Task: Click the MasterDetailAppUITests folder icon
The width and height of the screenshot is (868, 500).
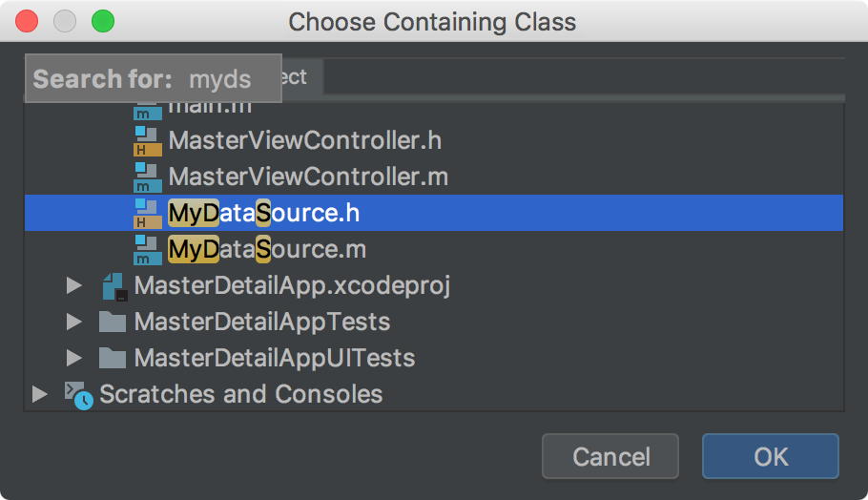Action: (x=113, y=358)
